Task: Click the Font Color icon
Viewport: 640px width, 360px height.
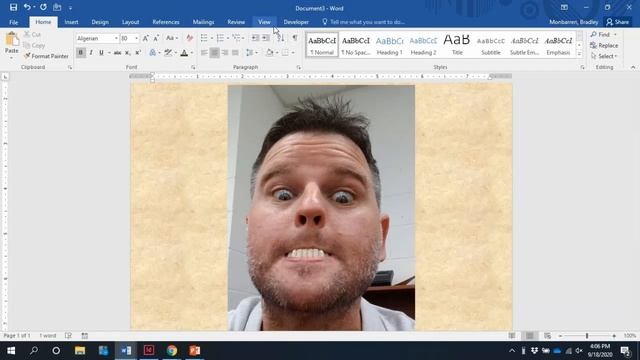Action: click(x=184, y=53)
